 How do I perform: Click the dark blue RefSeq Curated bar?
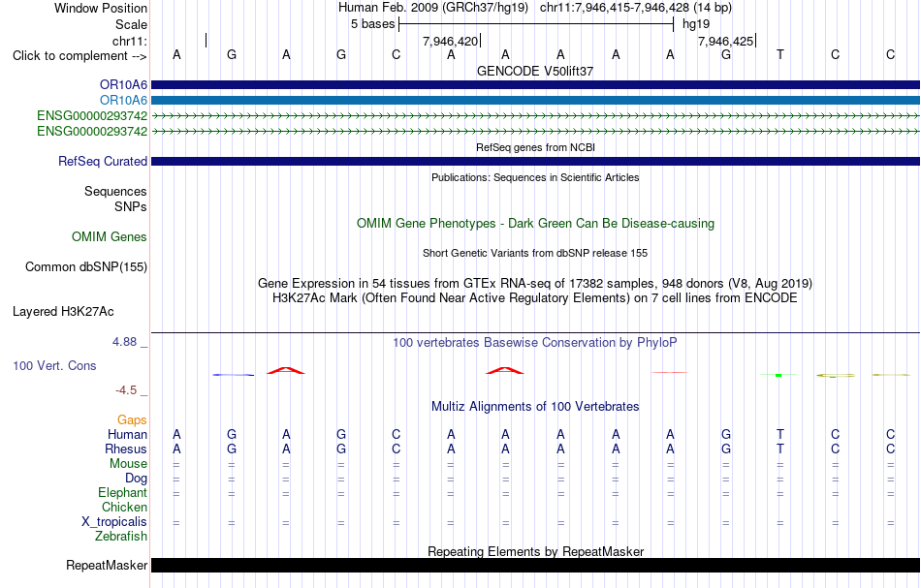536,162
